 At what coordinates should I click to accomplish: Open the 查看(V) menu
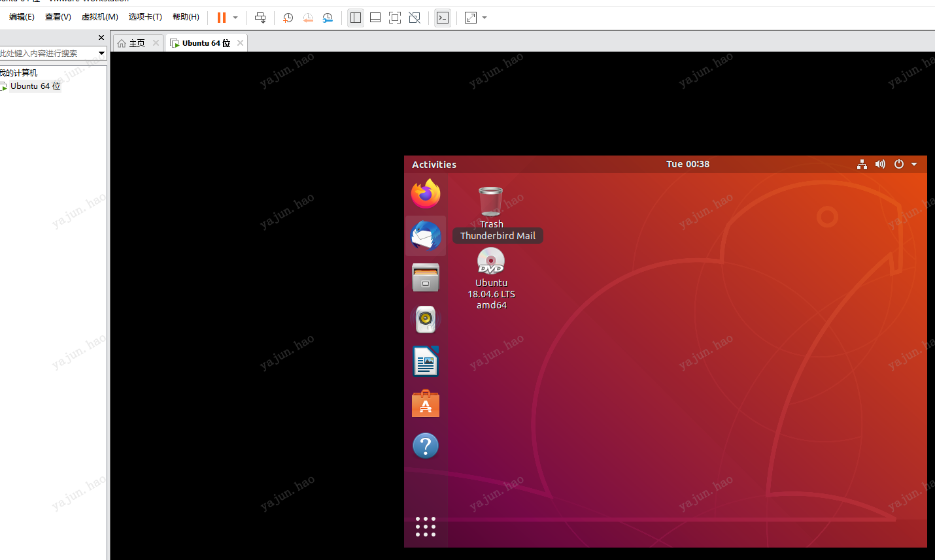[58, 17]
